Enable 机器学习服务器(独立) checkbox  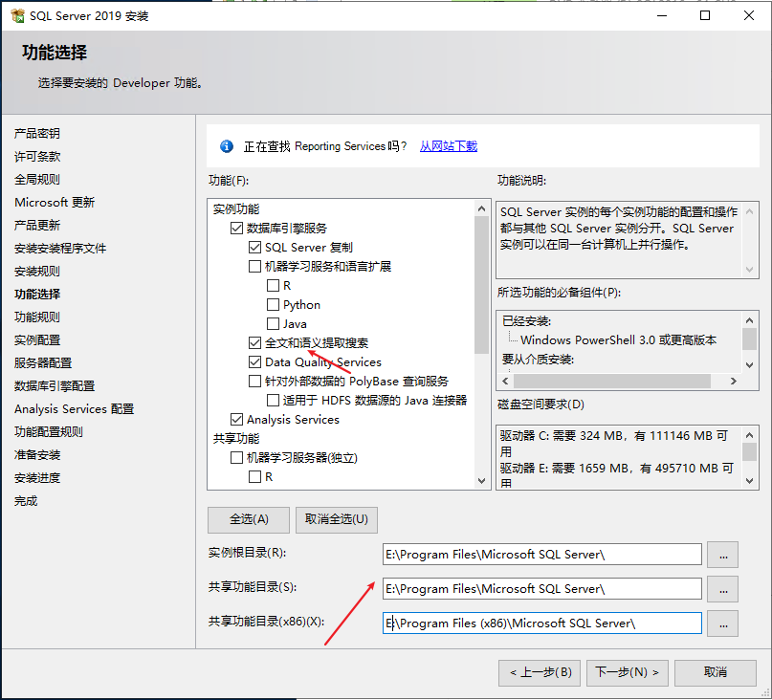point(237,458)
